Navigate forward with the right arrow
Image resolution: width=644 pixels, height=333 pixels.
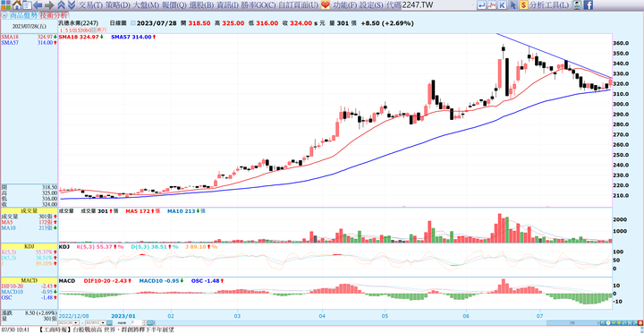(x=49, y=5)
